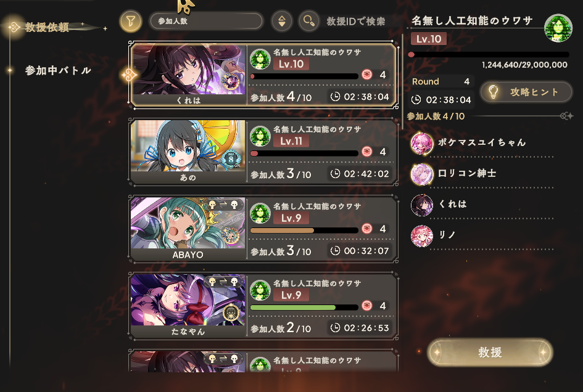Select ABAYO's Lv.9 rescue request
This screenshot has width=583, height=392.
[x=263, y=229]
